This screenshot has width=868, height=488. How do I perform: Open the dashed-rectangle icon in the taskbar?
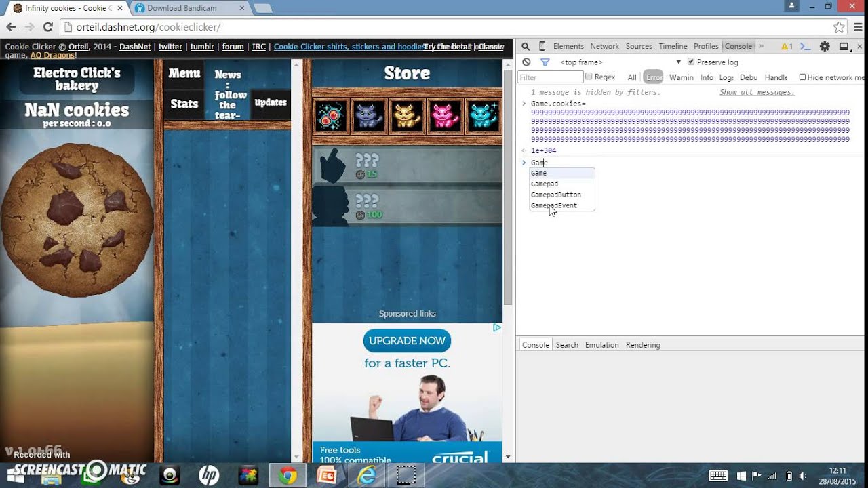point(406,476)
